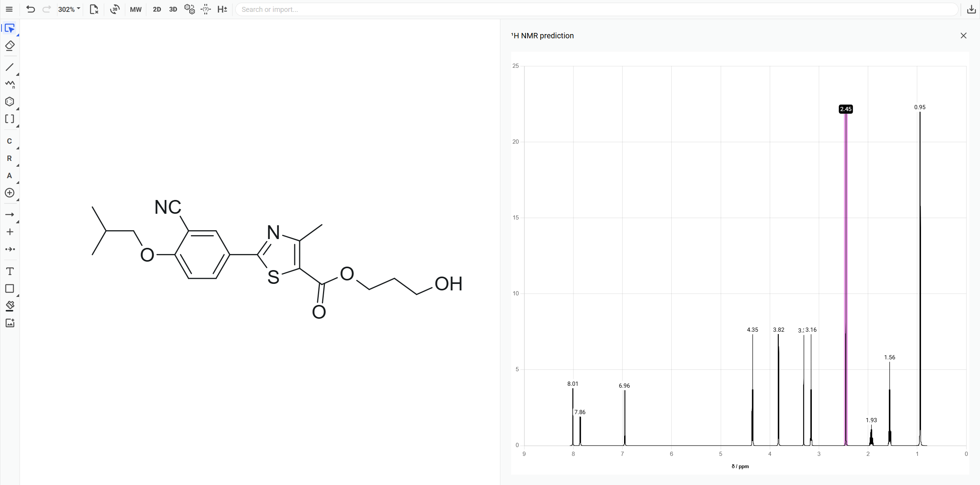Select the Rectangle shape tool
980x485 pixels.
click(9, 288)
